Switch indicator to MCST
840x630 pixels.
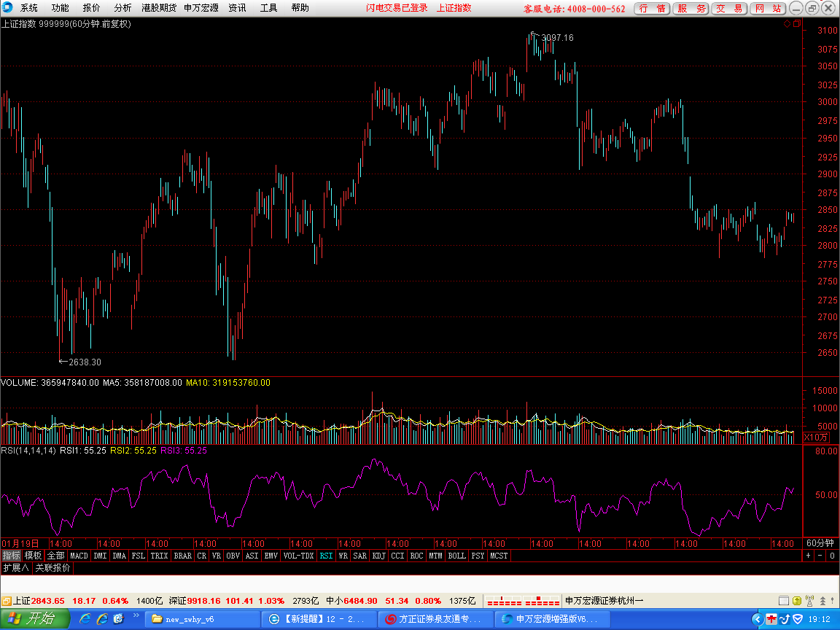499,556
